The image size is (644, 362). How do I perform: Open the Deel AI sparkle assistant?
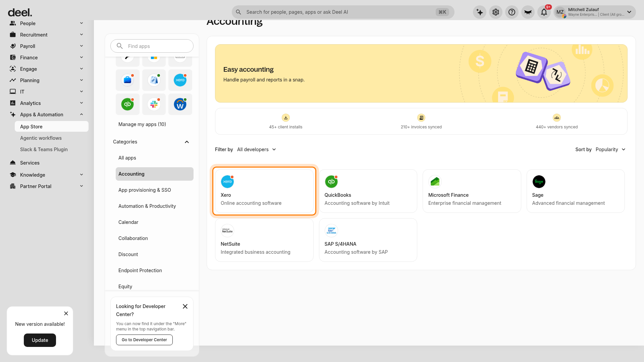[480, 12]
